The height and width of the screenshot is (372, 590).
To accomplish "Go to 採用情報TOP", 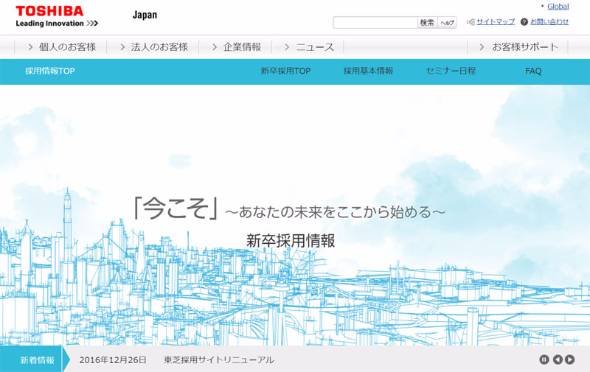I will 50,71.
